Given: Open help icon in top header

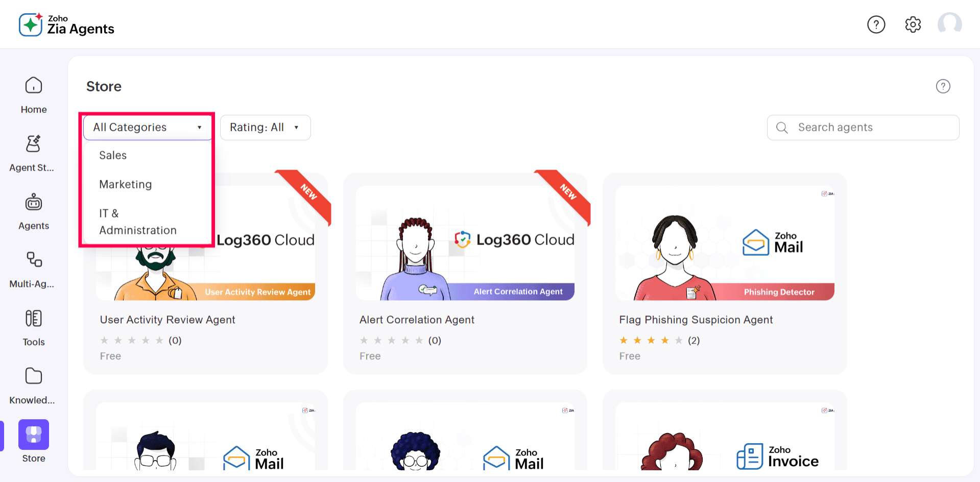Looking at the screenshot, I should click(876, 25).
